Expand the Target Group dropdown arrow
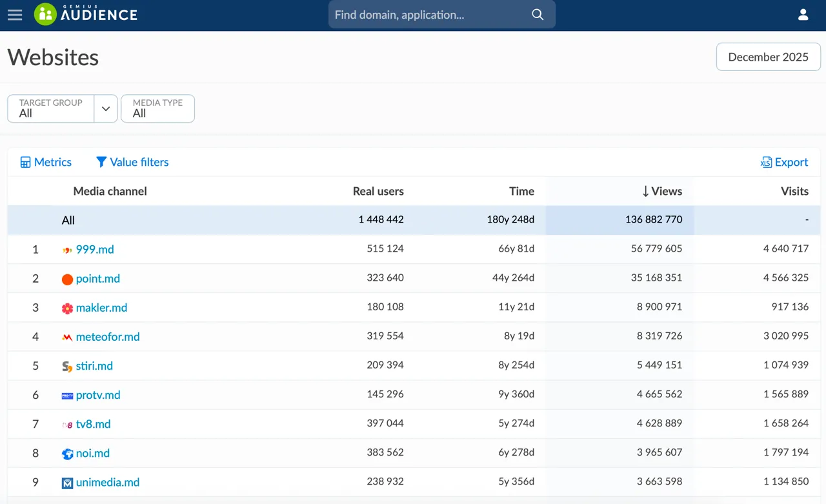The image size is (826, 504). [106, 108]
